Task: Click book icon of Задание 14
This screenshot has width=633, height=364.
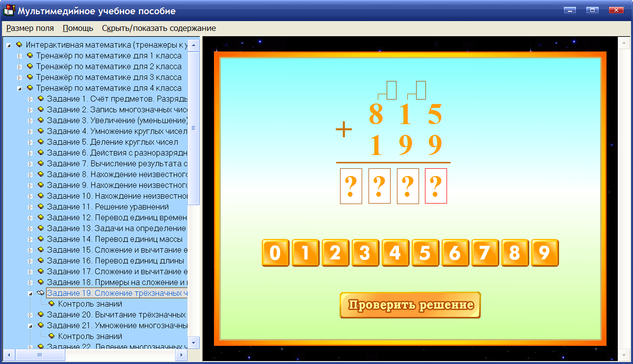Action: pyautogui.click(x=41, y=239)
